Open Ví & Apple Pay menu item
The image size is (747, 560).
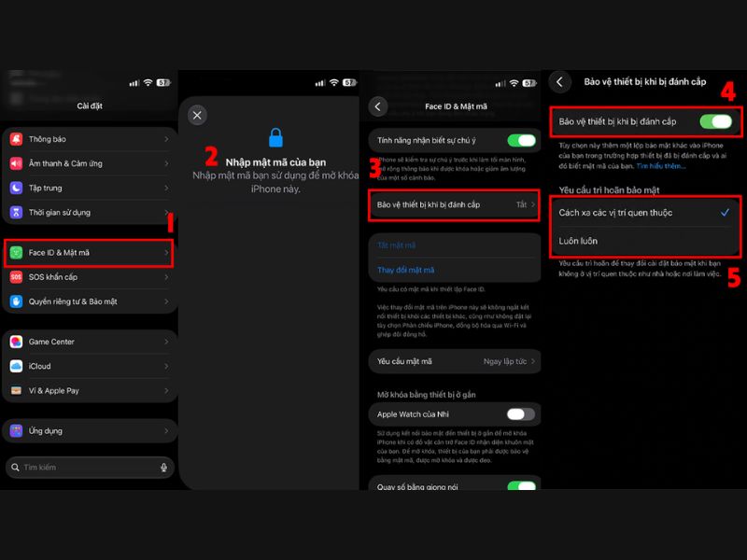click(x=89, y=390)
